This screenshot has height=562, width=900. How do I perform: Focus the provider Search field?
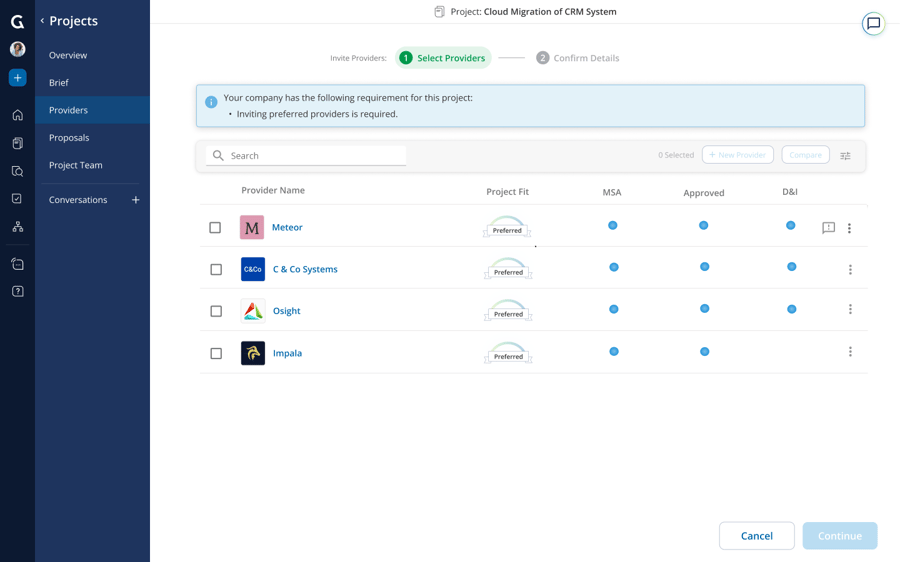306,156
